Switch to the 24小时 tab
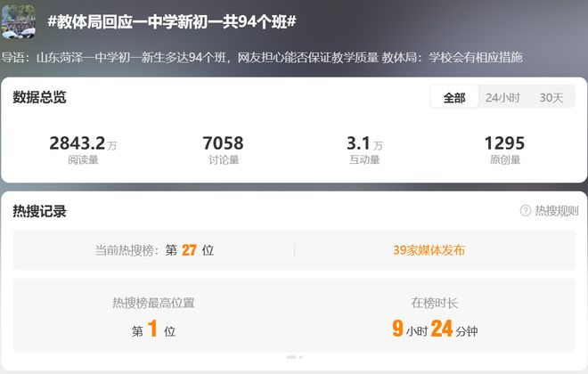 [502, 97]
